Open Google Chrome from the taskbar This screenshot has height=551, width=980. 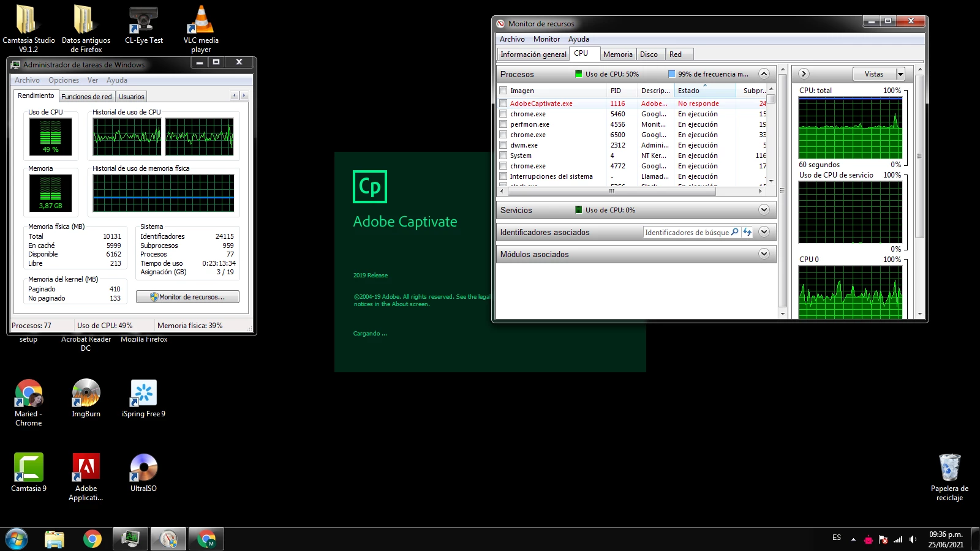point(92,539)
